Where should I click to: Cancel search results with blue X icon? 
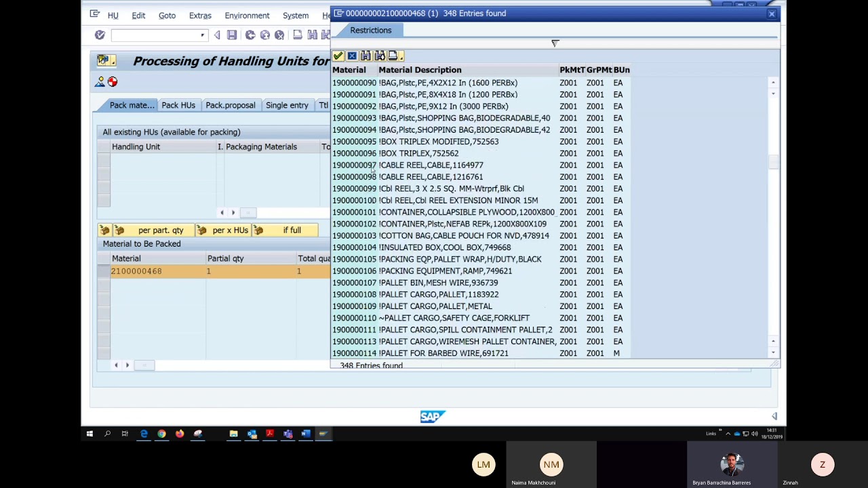352,56
